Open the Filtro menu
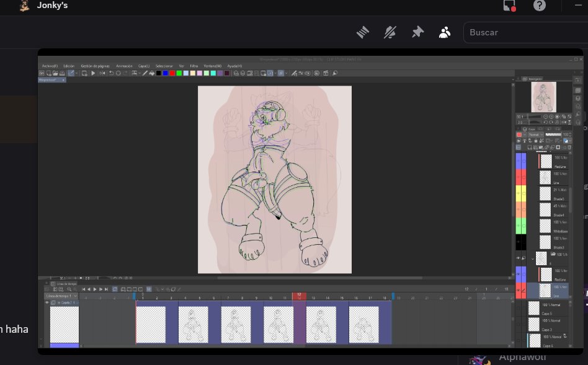The height and width of the screenshot is (365, 588). (x=194, y=66)
